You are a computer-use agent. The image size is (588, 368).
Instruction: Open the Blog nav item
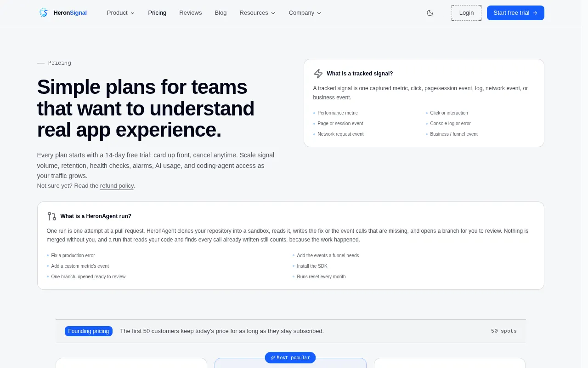[x=220, y=13]
